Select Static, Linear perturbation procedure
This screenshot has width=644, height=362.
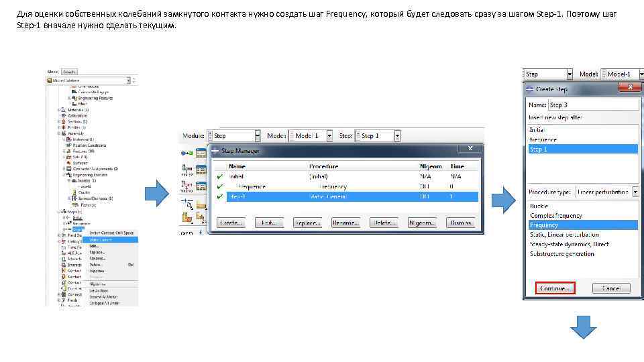(583, 235)
